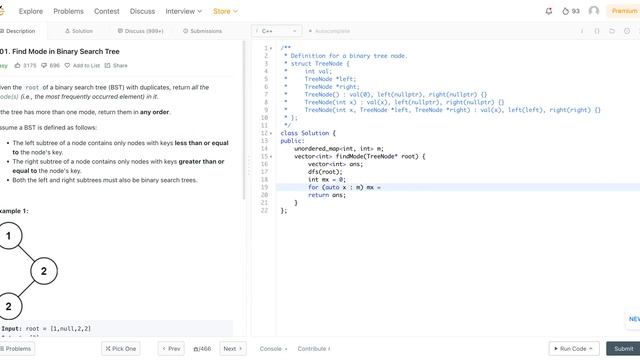The image size is (640, 360).
Task: Collapse code fold at line 15 findMode
Action: tap(271, 156)
